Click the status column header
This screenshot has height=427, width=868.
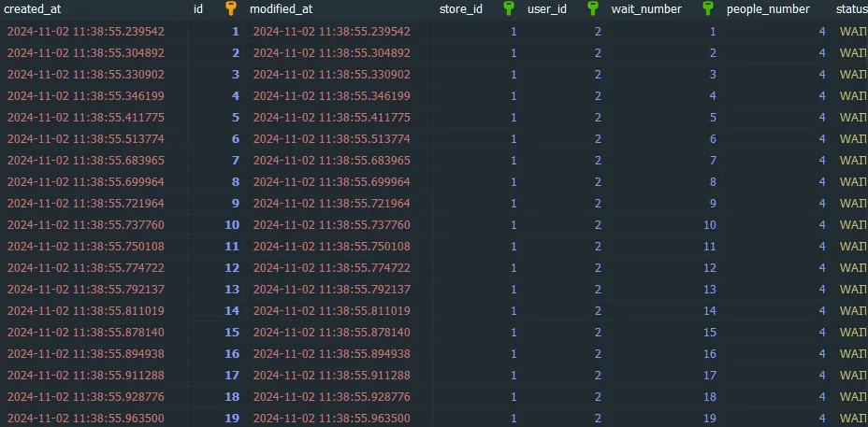pos(851,9)
